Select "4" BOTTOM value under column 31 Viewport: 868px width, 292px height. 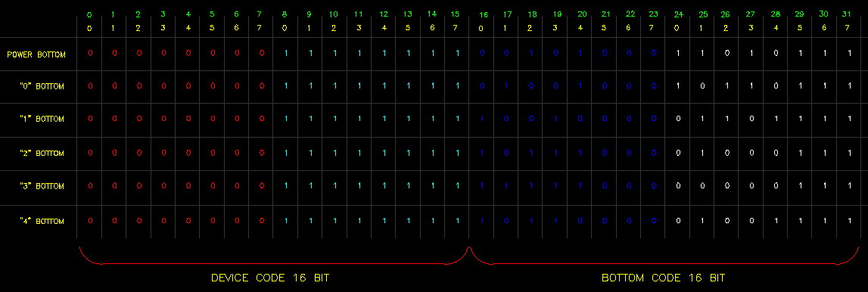coord(849,221)
